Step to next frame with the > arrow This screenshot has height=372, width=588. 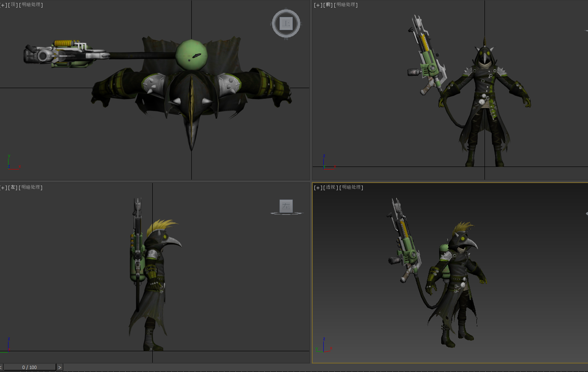(x=60, y=367)
